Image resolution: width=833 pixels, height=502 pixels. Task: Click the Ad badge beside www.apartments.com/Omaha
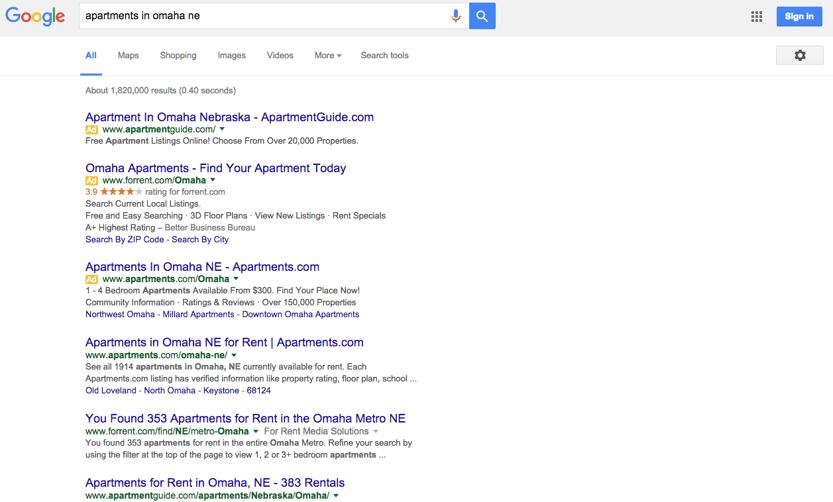click(91, 279)
